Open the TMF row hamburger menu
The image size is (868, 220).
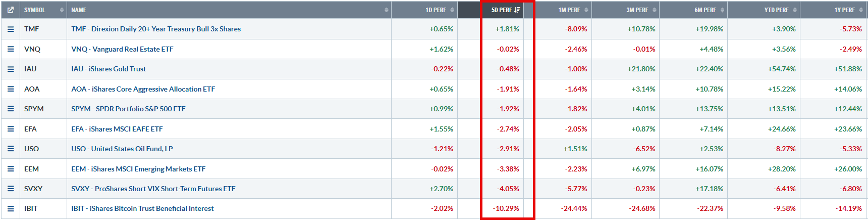tap(11, 29)
